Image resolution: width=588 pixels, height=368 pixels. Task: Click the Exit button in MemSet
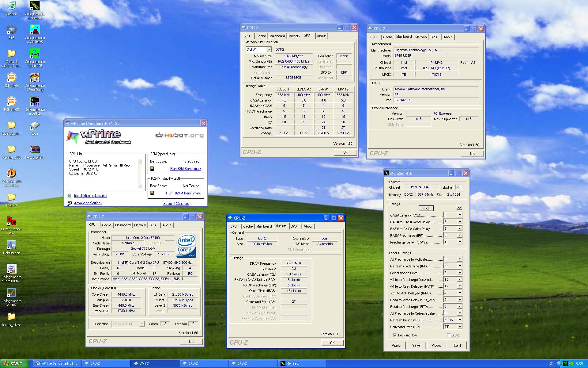(x=457, y=345)
